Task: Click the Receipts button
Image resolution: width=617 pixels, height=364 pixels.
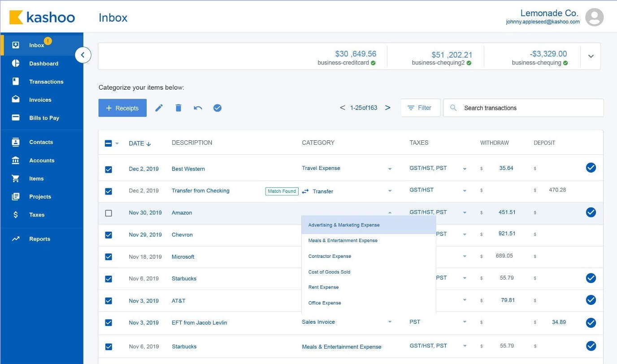Action: [x=122, y=108]
